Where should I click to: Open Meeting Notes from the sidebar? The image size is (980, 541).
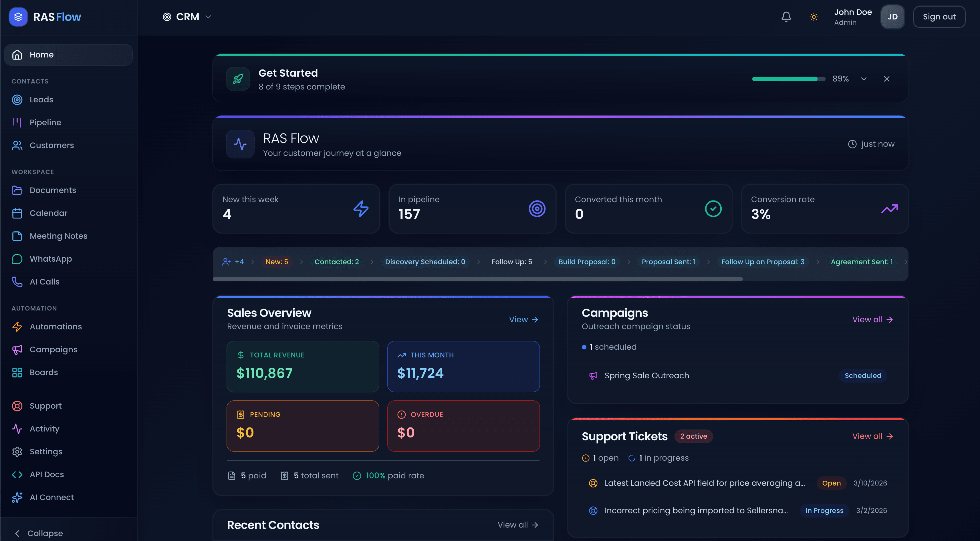(59, 236)
